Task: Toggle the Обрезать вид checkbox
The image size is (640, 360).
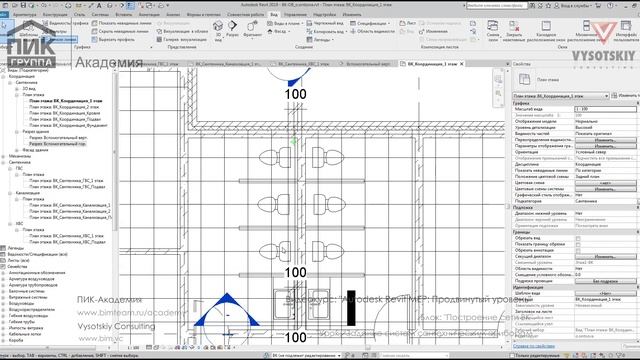Action: 578,238
